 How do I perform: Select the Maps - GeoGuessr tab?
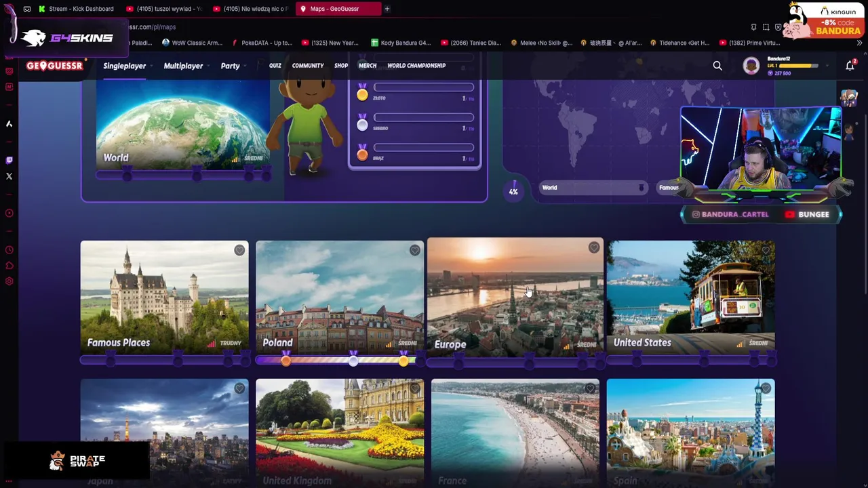tap(339, 9)
